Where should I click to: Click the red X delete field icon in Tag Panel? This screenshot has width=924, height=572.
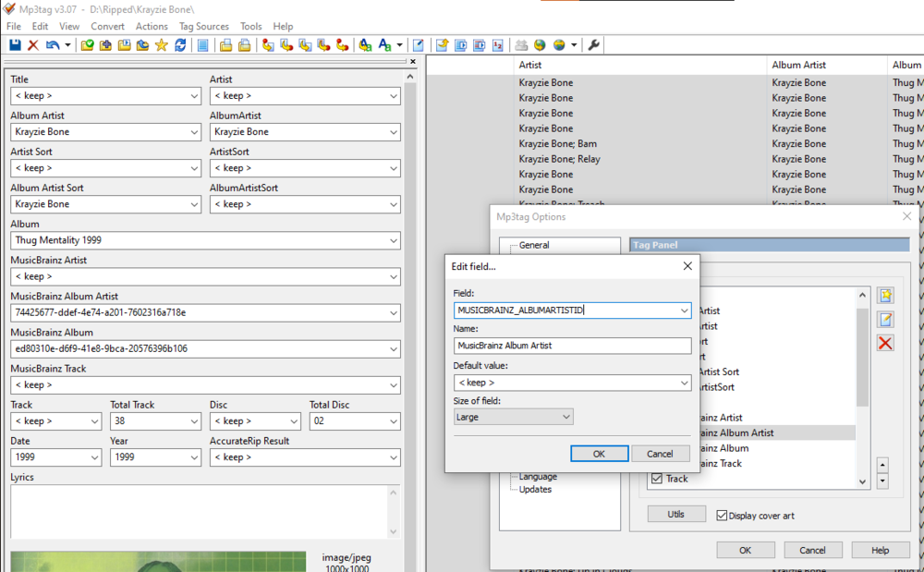coord(885,344)
